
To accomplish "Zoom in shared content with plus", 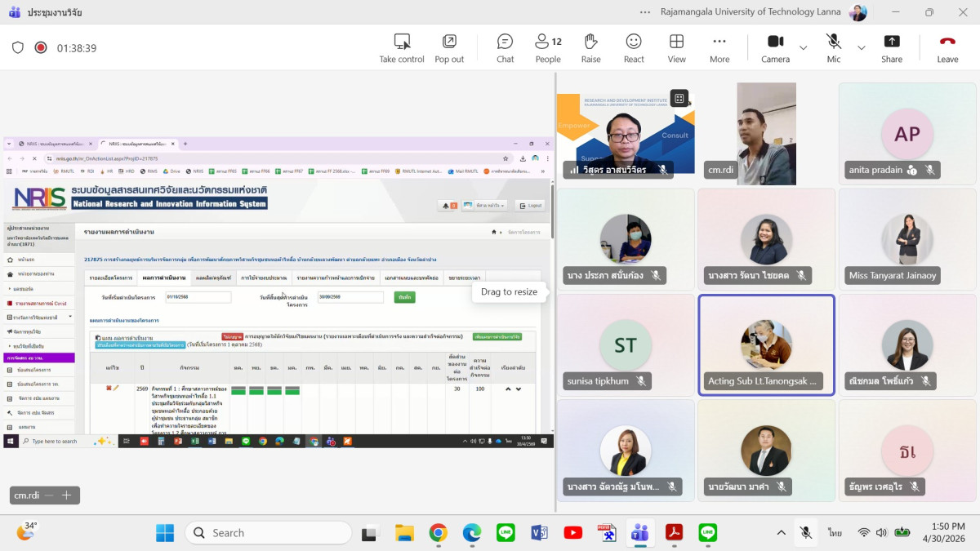I will 66,495.
